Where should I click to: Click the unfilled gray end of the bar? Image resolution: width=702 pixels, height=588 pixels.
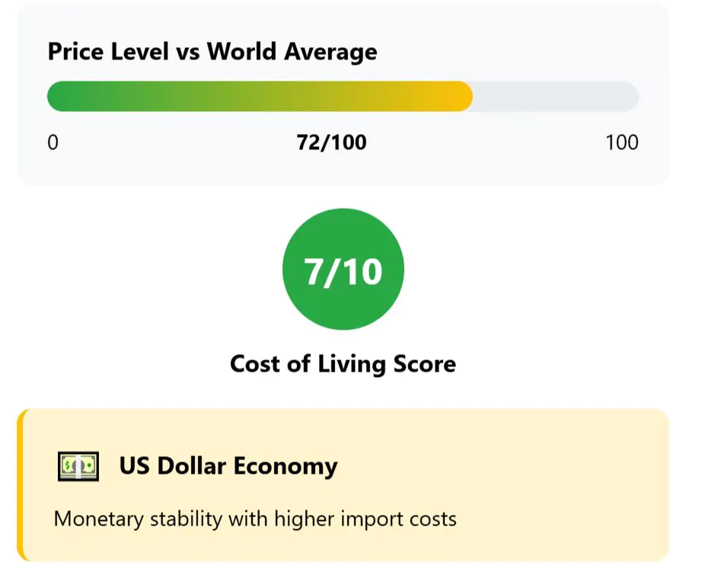click(556, 96)
